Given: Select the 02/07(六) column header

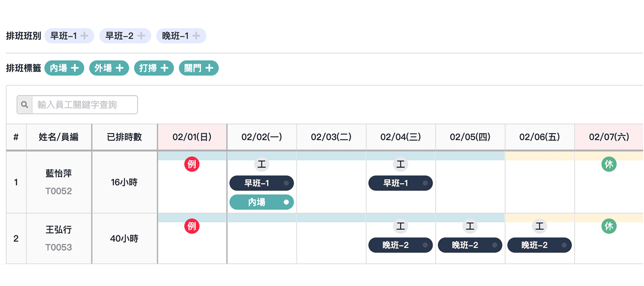Looking at the screenshot, I should click(x=609, y=137).
